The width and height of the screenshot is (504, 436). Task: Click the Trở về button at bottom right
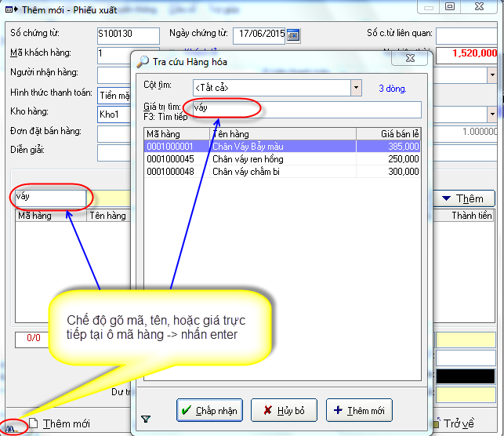pyautogui.click(x=458, y=423)
